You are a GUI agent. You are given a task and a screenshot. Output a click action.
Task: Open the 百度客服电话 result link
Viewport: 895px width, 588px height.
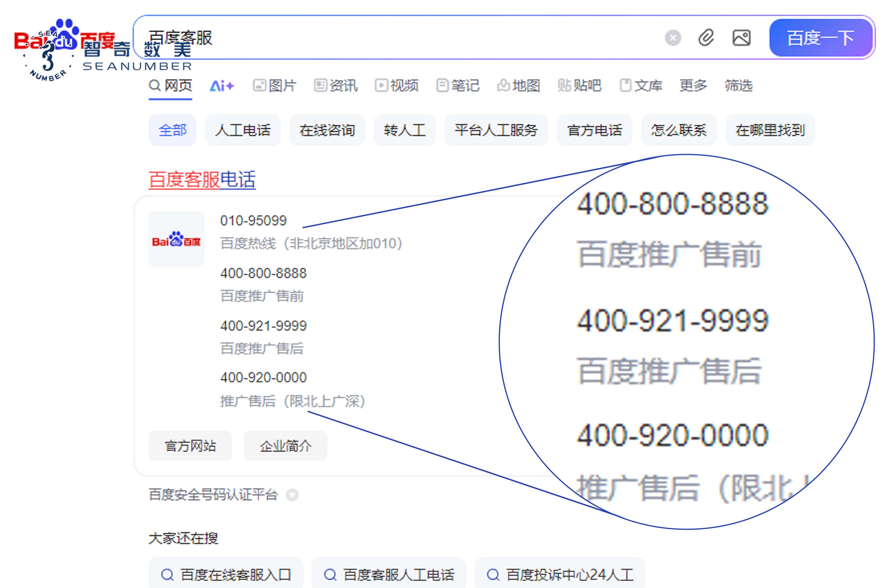[x=202, y=179]
